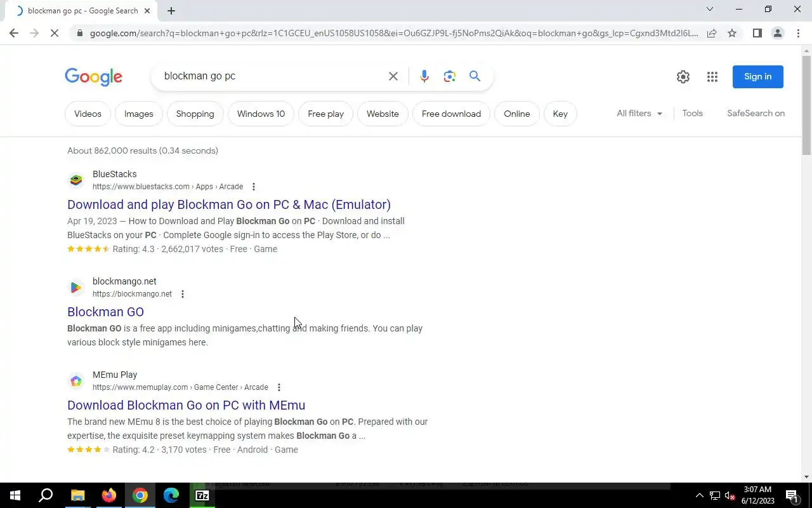
Task: Close the blockman go pc tab
Action: (147, 11)
